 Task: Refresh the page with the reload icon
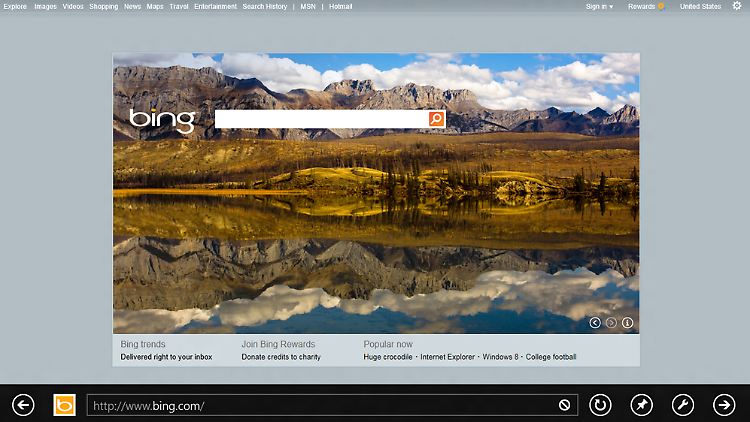pyautogui.click(x=600, y=405)
